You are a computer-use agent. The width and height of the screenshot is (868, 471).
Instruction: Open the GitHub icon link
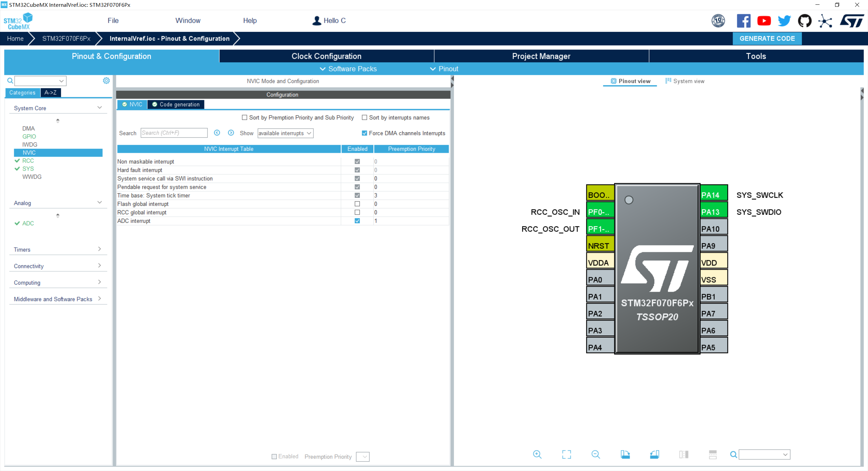[804, 21]
